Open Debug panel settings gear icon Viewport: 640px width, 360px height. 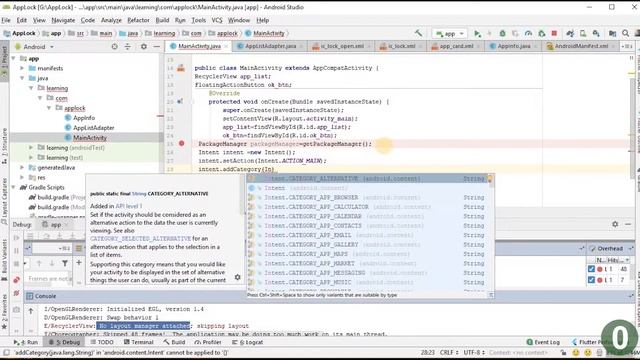[x=615, y=224]
